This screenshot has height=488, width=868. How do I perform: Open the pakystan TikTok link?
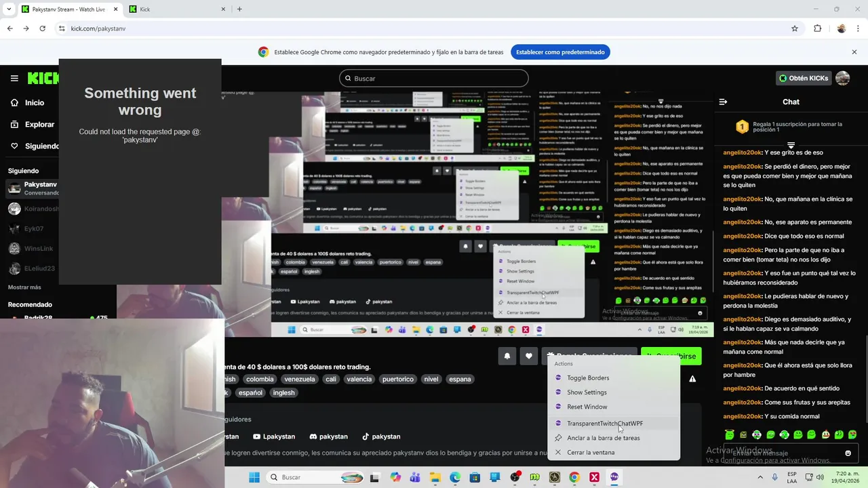click(381, 436)
